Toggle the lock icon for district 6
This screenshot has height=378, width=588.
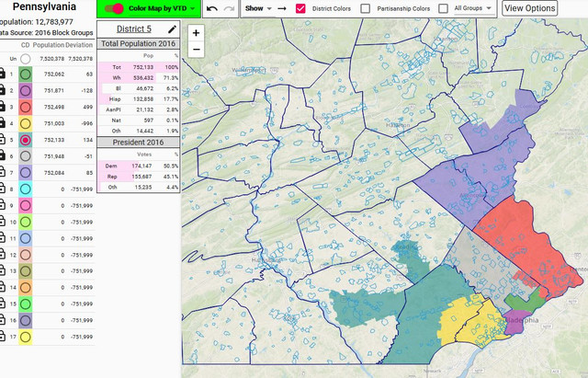[2, 155]
